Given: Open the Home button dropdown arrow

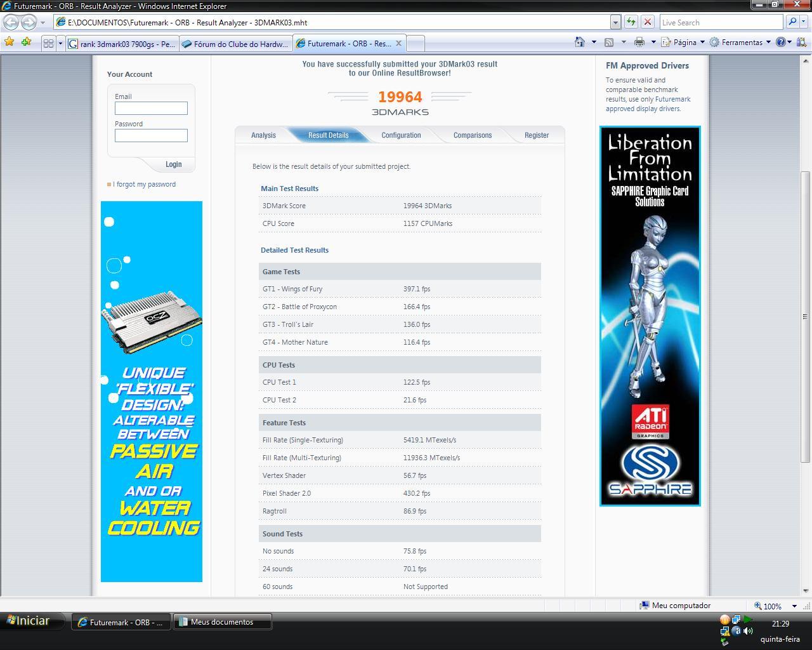Looking at the screenshot, I should (594, 43).
